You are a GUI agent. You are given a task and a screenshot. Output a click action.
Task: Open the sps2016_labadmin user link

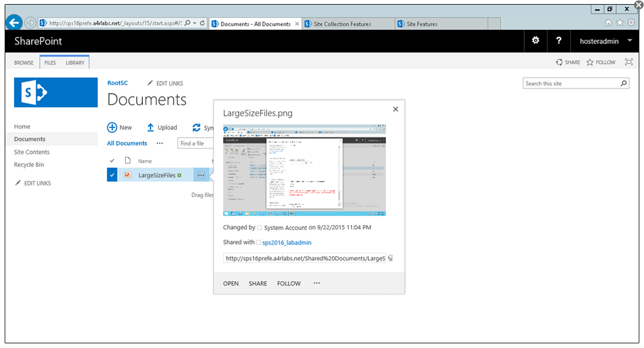[287, 243]
